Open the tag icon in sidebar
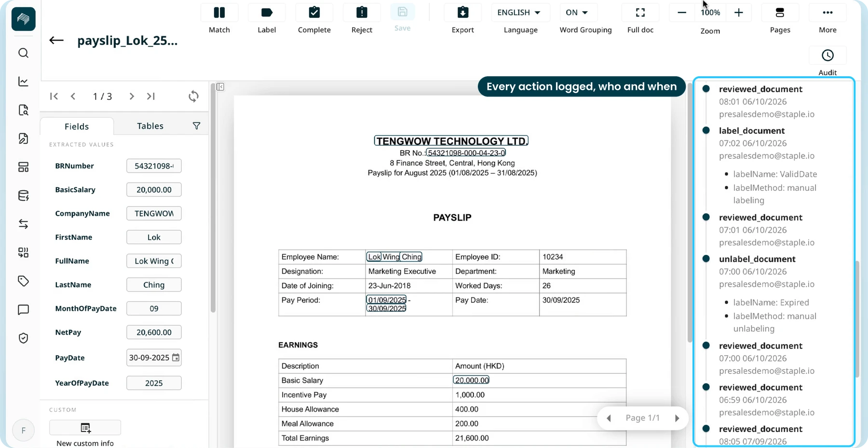The width and height of the screenshot is (868, 448). tap(23, 281)
